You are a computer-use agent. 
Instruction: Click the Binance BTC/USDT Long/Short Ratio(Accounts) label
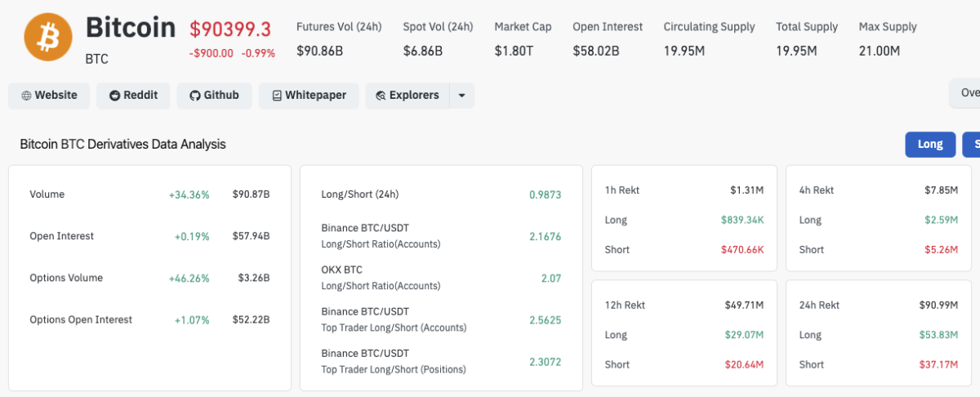381,236
